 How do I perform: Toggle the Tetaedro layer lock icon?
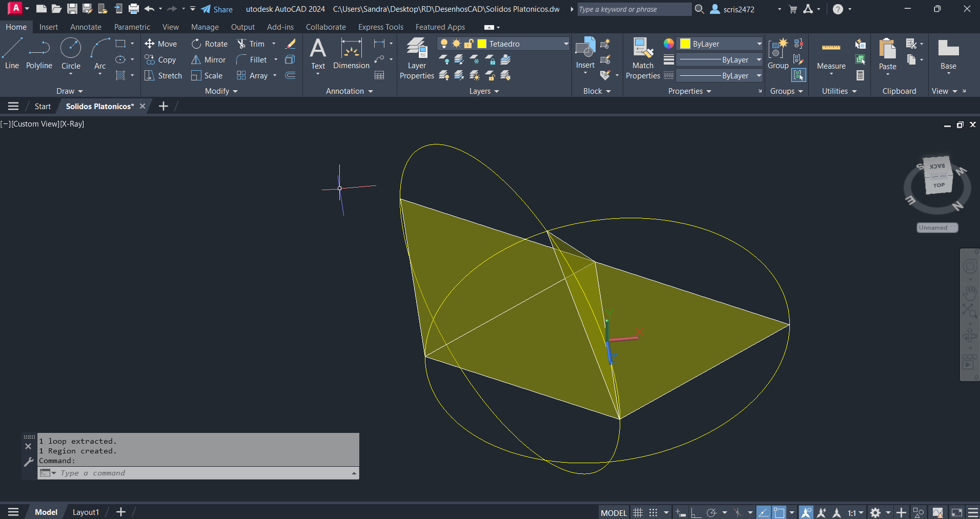click(x=468, y=44)
